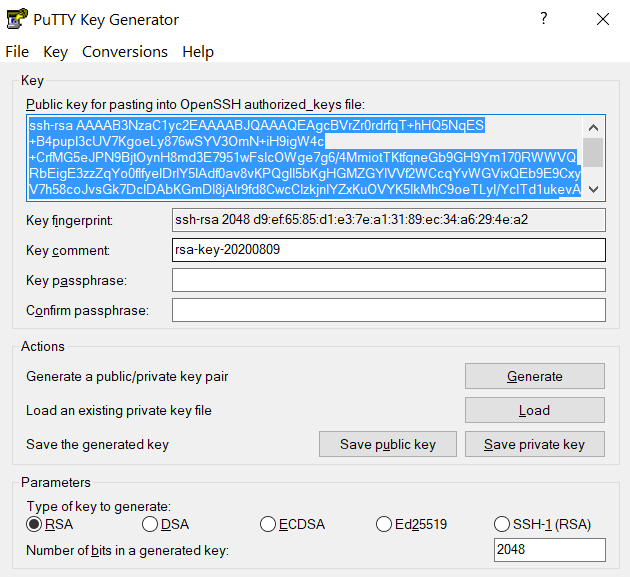Viewport: 630px width, 577px height.
Task: Click the 'Key fingerprint:' label
Action: [x=69, y=221]
